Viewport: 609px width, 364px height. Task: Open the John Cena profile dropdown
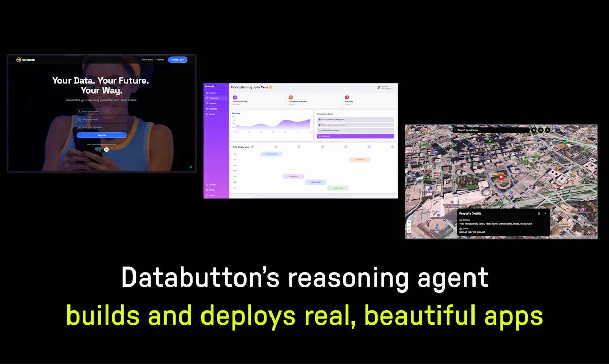point(393,87)
